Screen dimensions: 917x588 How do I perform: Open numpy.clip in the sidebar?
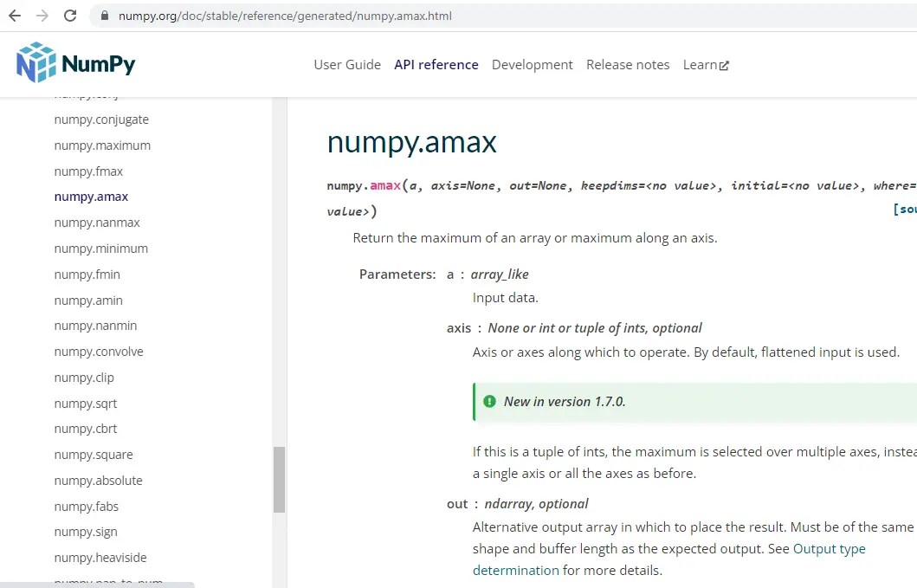click(x=84, y=378)
